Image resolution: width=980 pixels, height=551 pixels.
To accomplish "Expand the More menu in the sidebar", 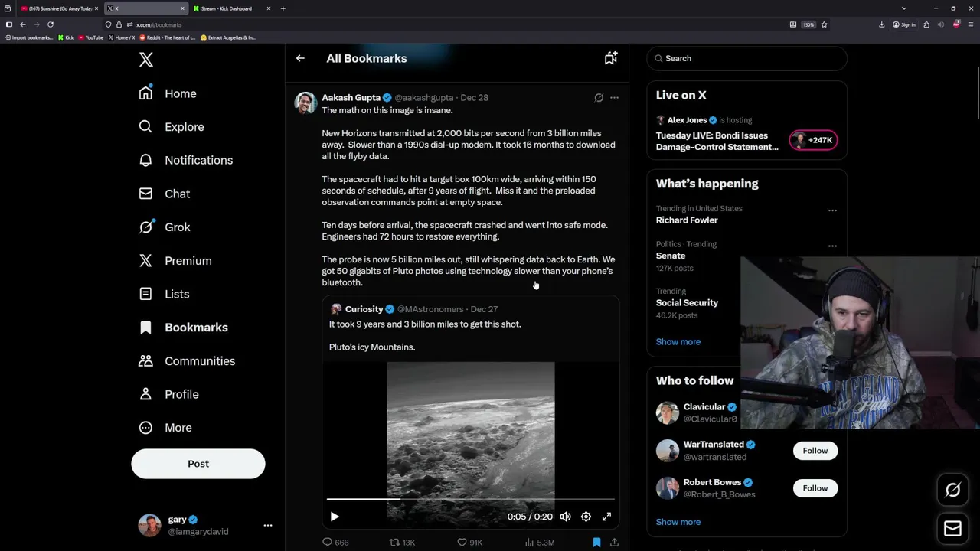I will [x=165, y=428].
